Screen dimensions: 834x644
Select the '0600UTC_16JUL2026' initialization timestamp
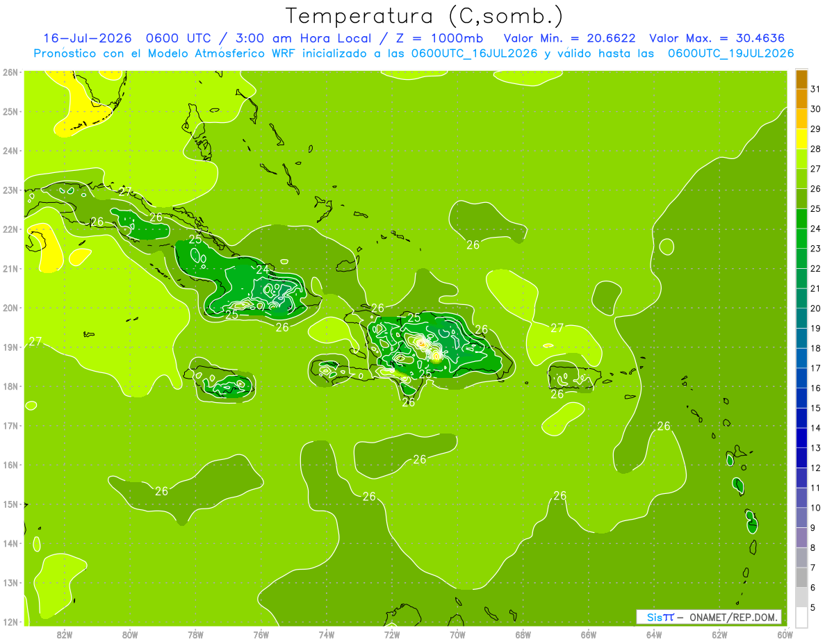point(473,53)
